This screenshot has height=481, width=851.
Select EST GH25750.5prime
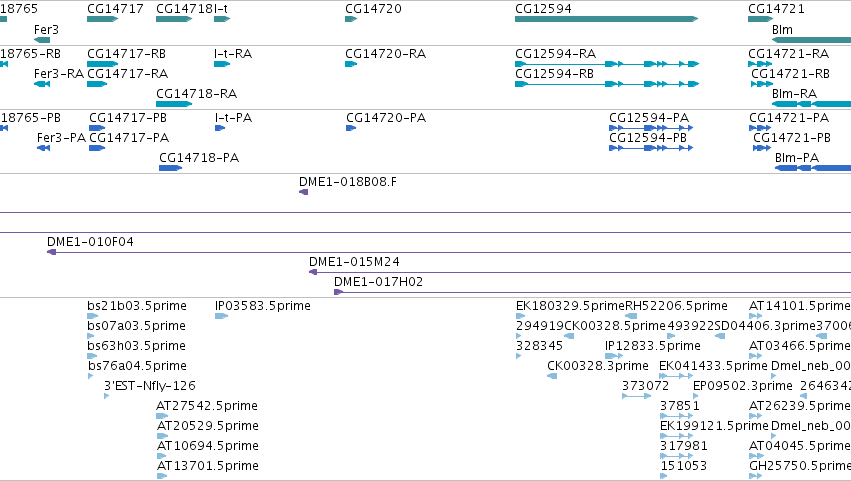point(799,467)
